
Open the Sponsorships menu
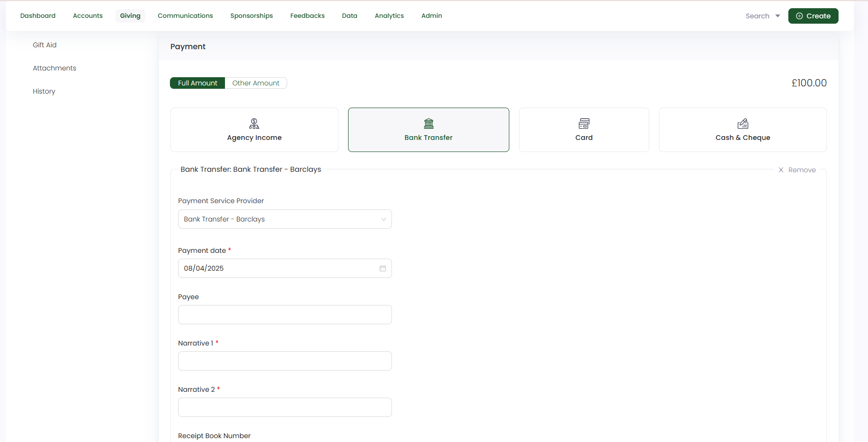[252, 16]
